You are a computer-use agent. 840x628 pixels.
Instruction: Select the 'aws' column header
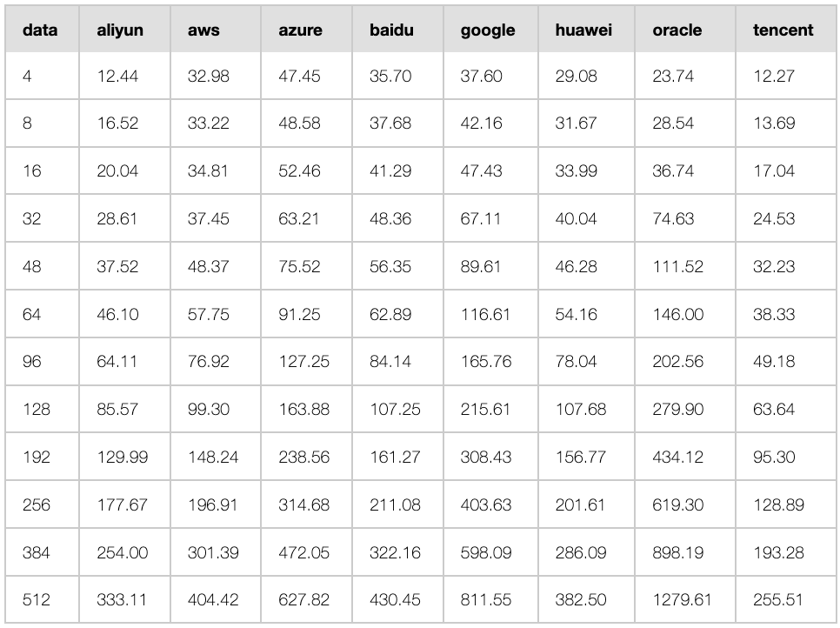216,30
